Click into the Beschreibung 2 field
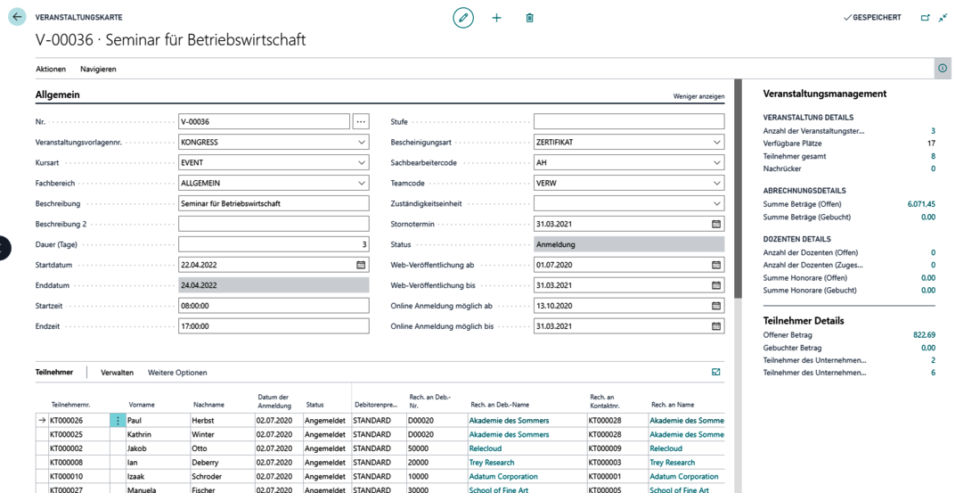Screen dimensions: 980x493 pos(274,224)
